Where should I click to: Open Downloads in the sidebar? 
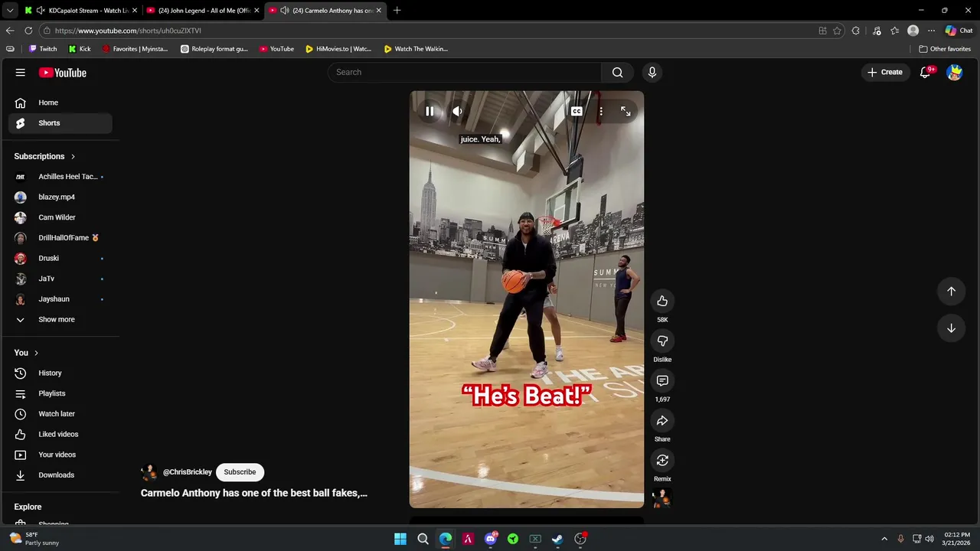tap(60, 475)
